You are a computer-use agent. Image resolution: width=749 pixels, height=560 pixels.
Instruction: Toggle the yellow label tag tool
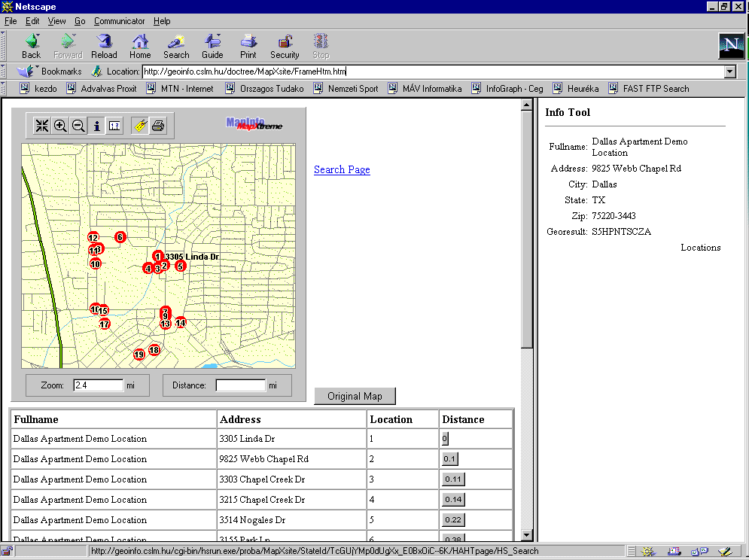tap(139, 126)
